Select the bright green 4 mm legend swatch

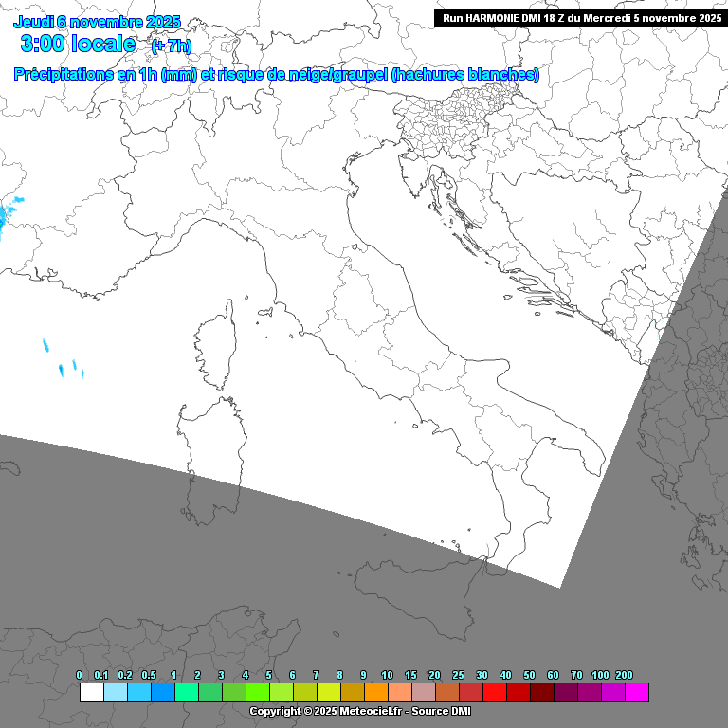[258, 693]
